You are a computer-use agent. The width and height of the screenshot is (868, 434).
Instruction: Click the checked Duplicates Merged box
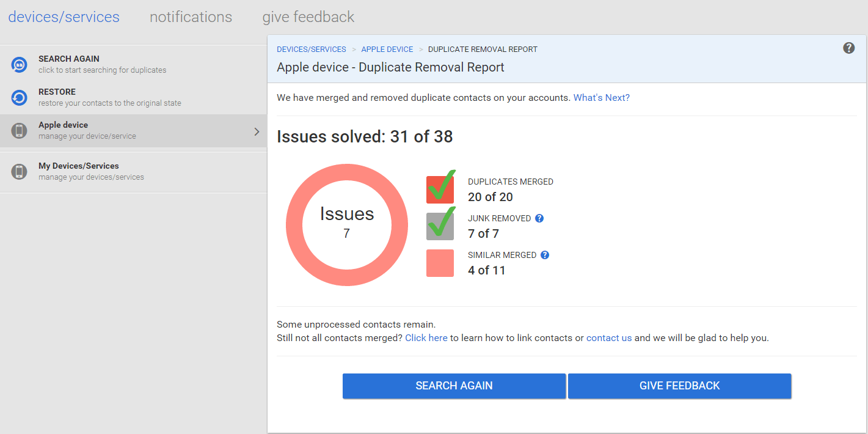440,189
